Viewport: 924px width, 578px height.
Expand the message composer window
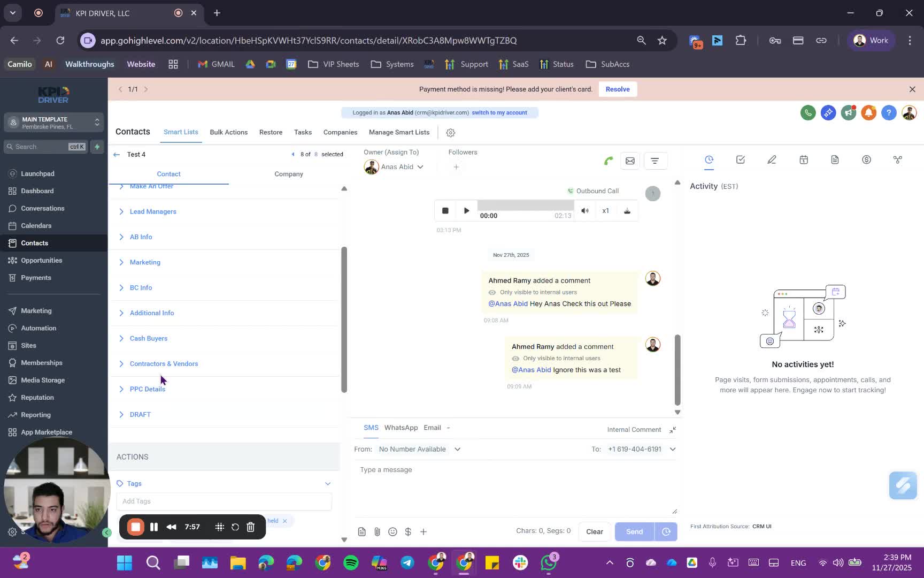click(x=673, y=430)
